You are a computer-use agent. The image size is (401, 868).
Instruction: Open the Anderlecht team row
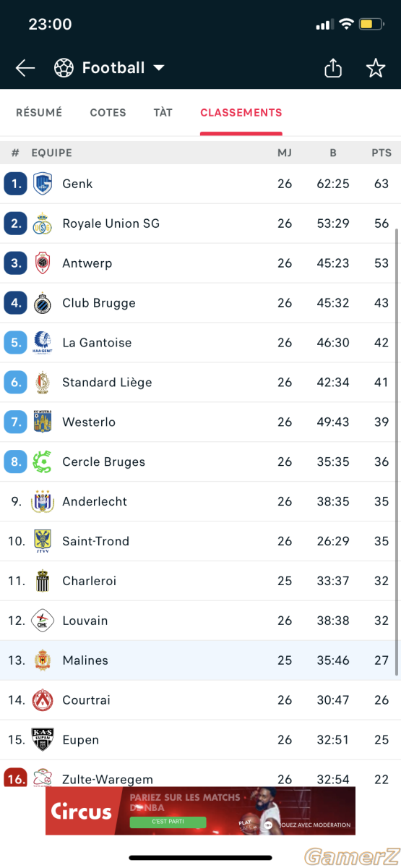pos(200,501)
